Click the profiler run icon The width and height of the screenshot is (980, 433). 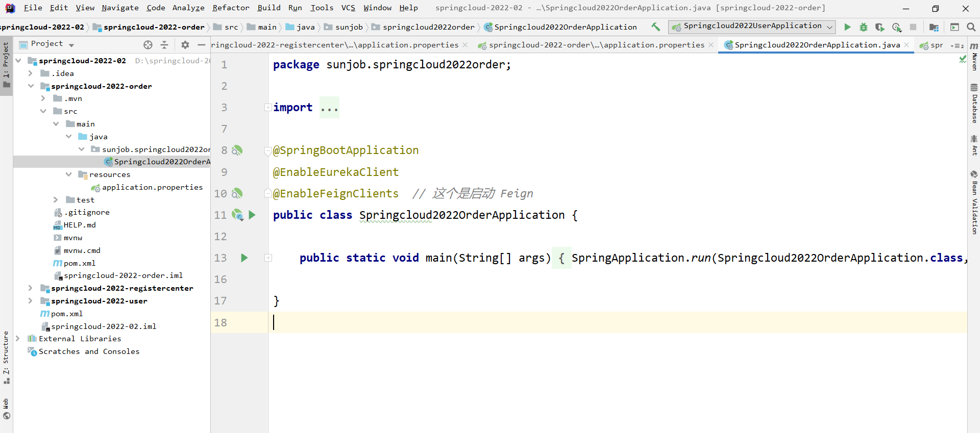click(x=897, y=27)
